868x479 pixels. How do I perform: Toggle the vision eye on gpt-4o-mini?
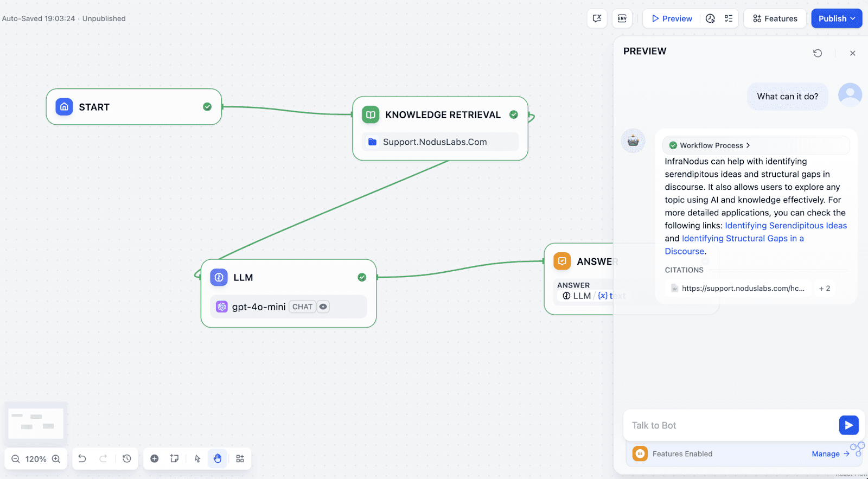323,307
